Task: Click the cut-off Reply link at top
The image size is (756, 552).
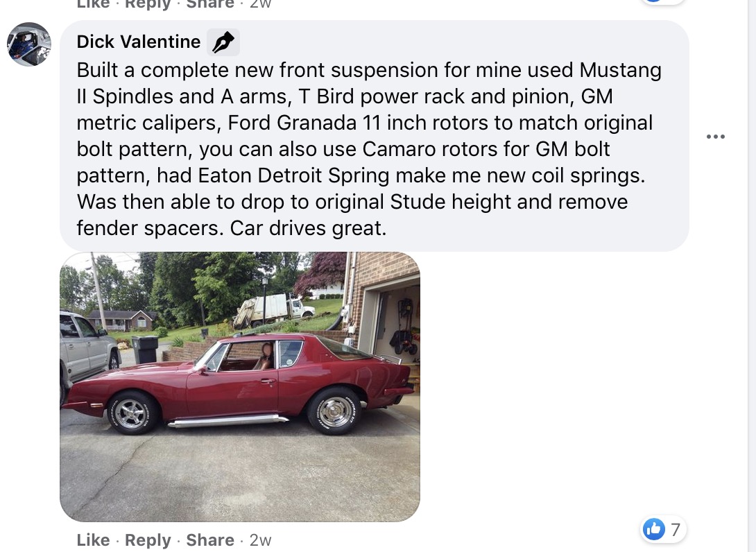Action: [148, 3]
